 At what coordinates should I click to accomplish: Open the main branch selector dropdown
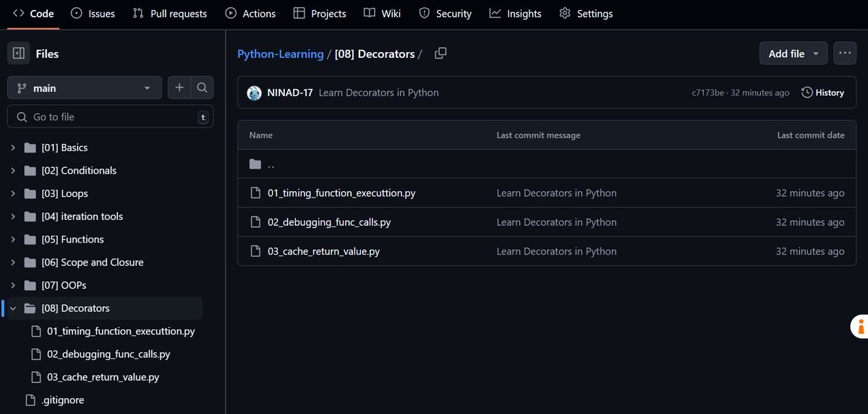pyautogui.click(x=84, y=88)
